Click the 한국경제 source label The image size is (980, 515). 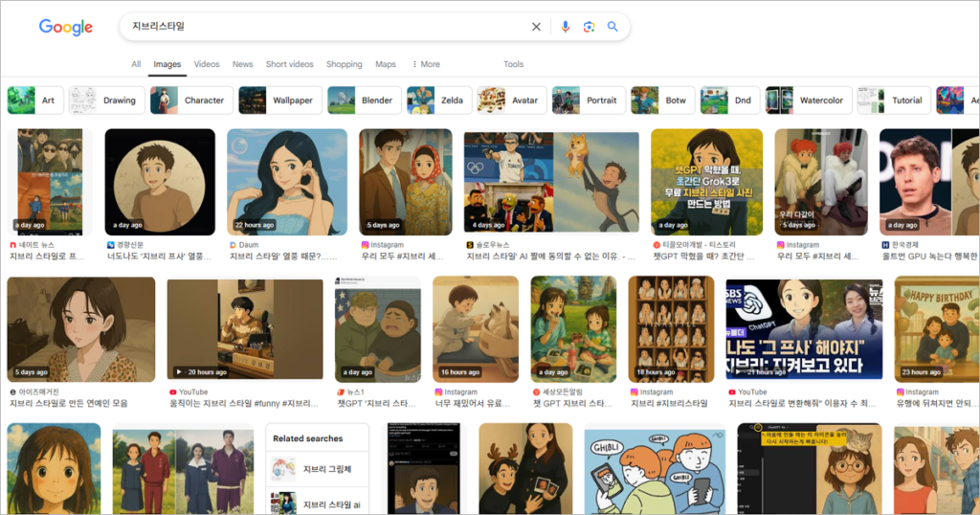(x=905, y=245)
